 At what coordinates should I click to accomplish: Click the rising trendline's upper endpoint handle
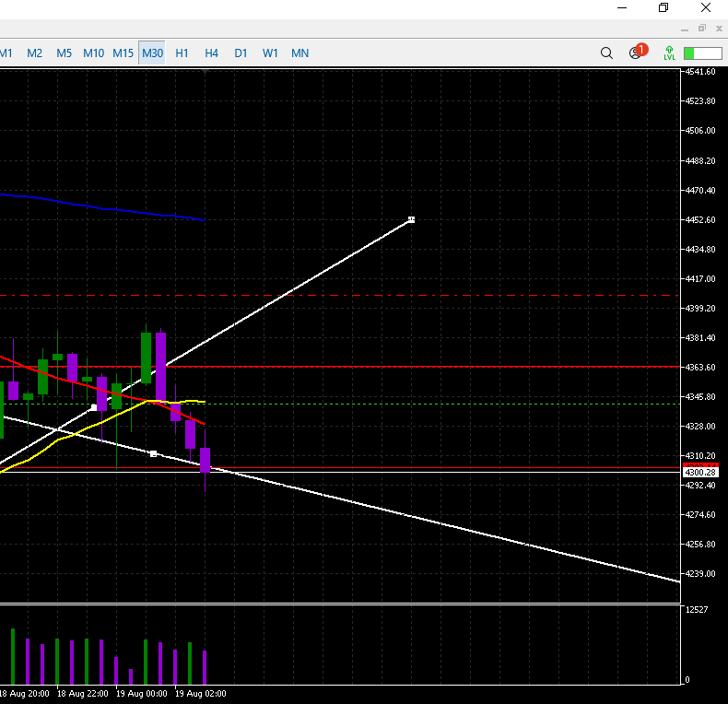point(411,219)
